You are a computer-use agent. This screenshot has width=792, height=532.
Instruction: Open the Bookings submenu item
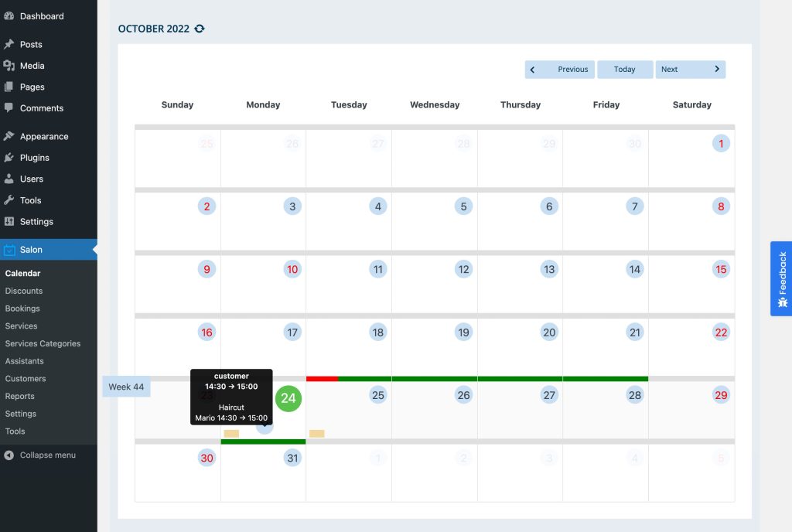22,309
